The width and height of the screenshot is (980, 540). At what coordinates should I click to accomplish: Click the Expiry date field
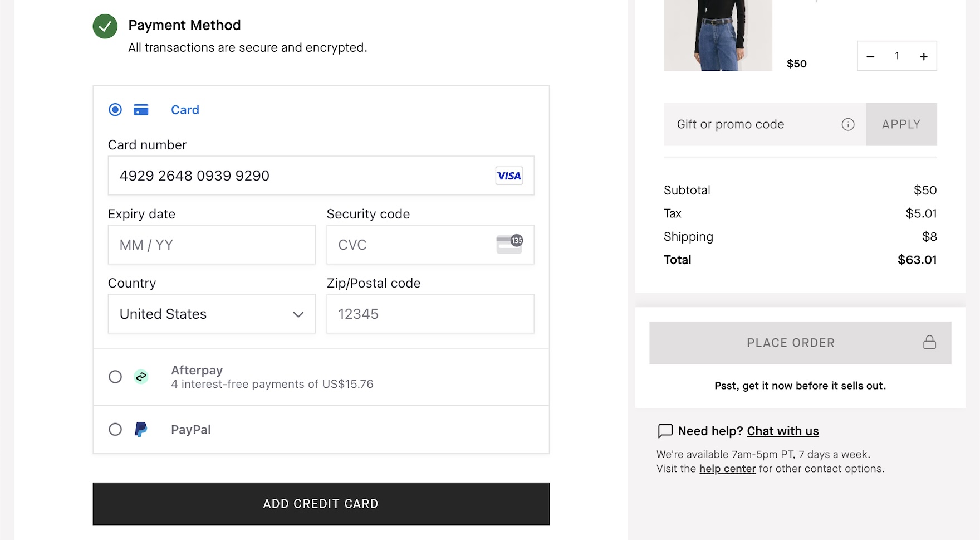point(212,245)
